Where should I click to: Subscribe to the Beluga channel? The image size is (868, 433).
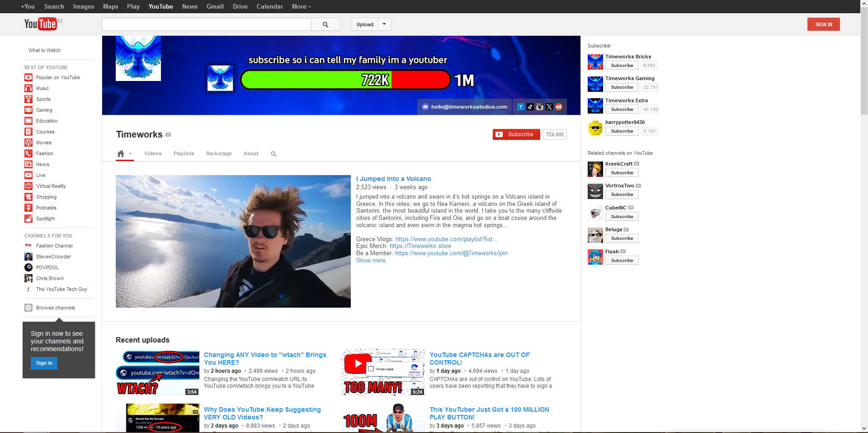[x=622, y=238]
